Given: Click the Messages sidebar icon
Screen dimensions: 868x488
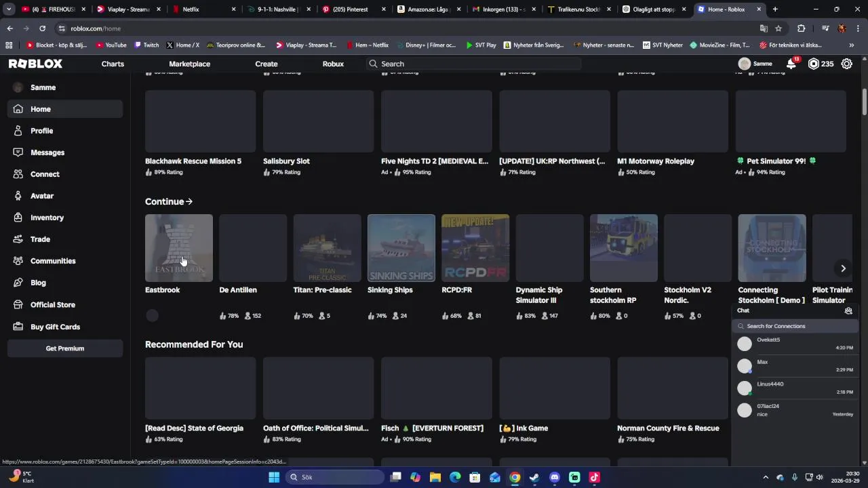Looking at the screenshot, I should click(18, 152).
